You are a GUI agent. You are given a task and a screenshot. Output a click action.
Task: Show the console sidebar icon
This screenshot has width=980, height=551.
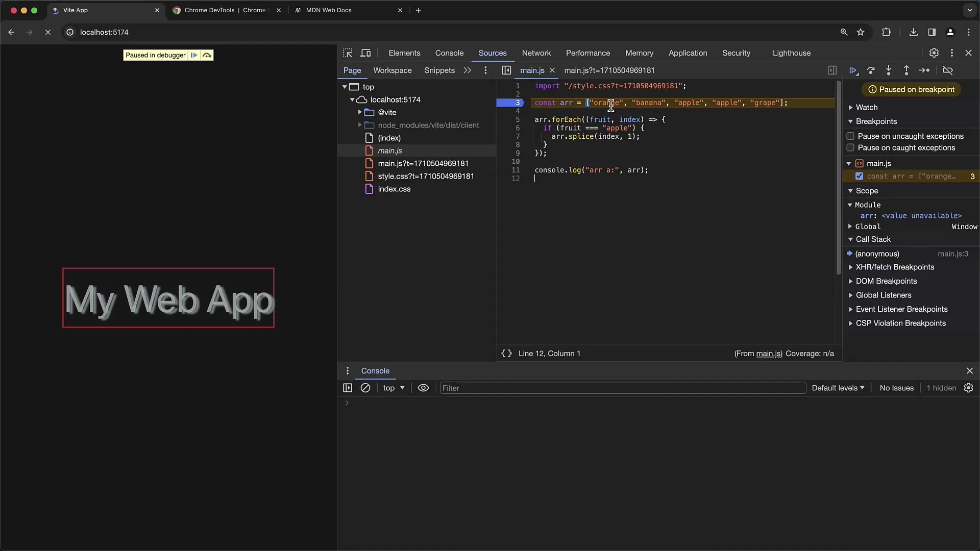348,388
